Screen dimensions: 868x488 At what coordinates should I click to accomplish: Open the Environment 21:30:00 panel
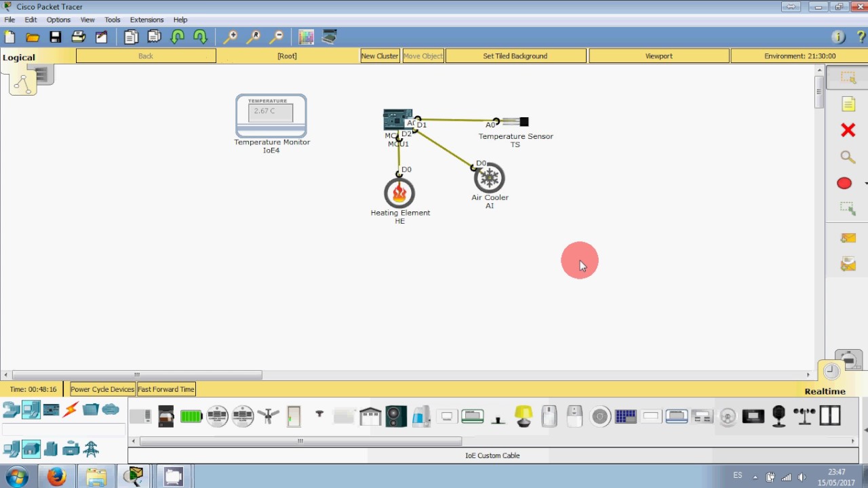click(x=800, y=56)
